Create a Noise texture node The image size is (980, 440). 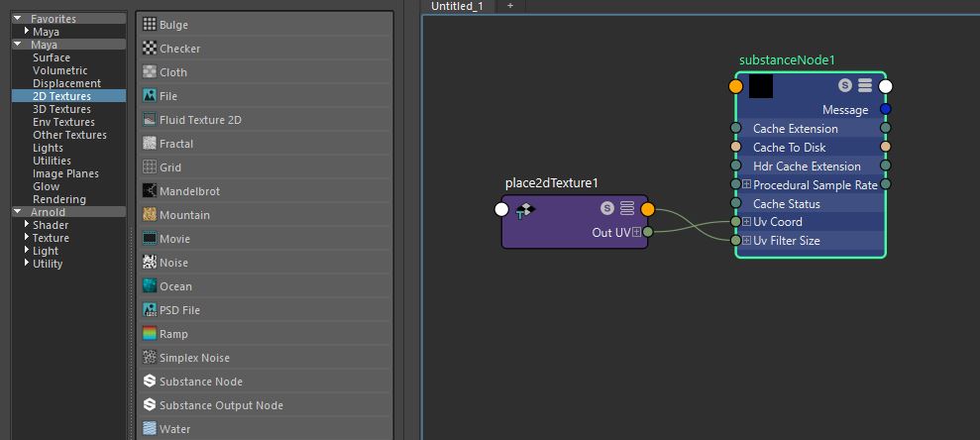click(173, 263)
